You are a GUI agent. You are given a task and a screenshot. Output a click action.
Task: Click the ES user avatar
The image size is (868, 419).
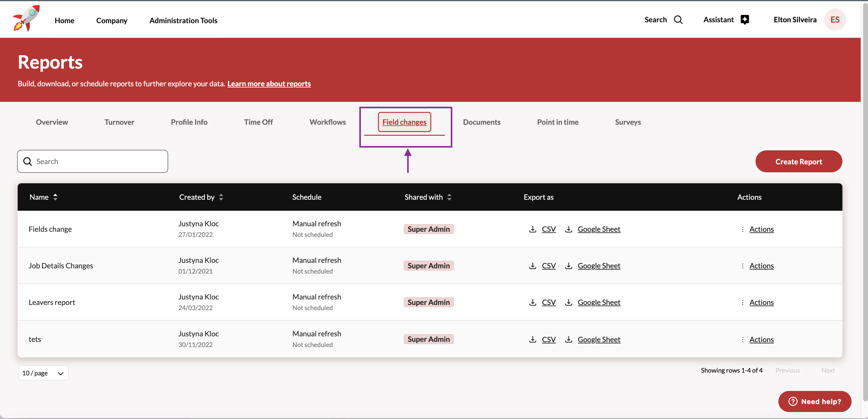(835, 20)
